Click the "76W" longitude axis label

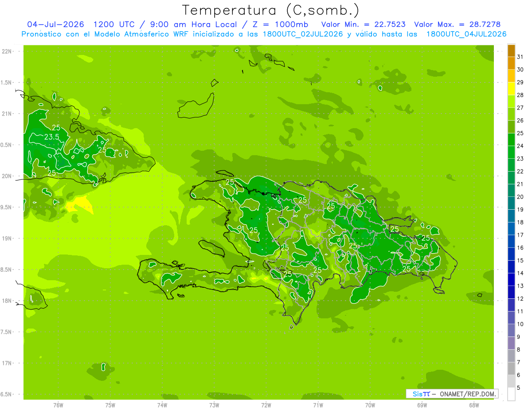coord(58,405)
